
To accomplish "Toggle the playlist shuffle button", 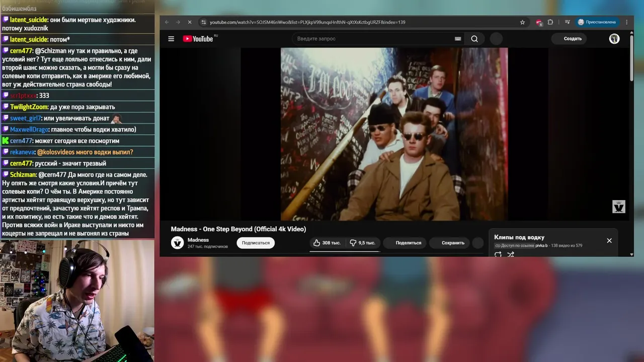I will click(511, 254).
